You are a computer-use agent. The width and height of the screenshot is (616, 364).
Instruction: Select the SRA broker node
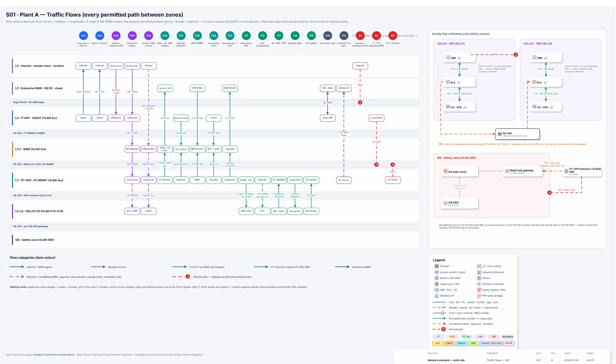pos(148,149)
